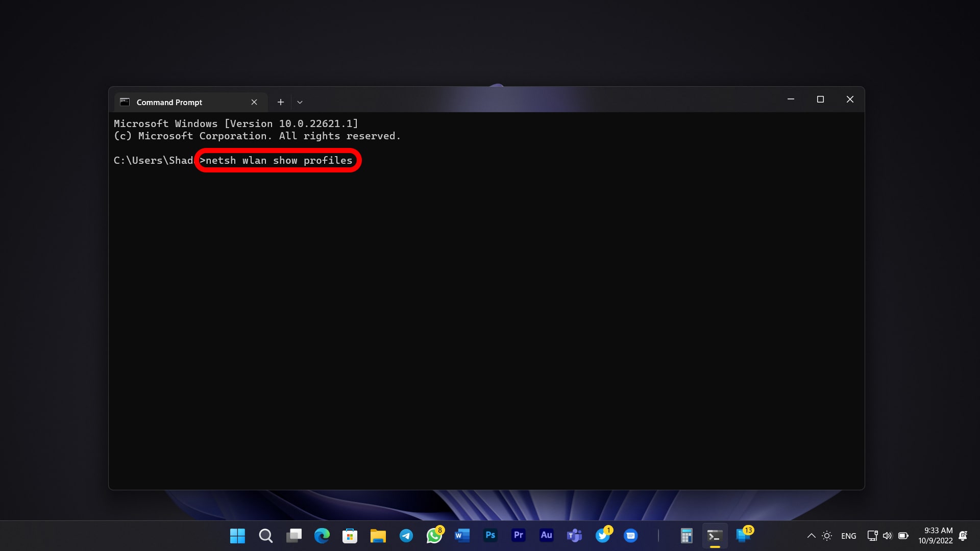Screen dimensions: 980x551
Task: Open taskbar Search
Action: [x=265, y=536]
